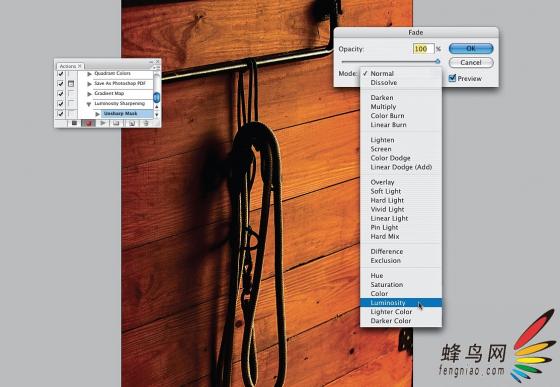The width and height of the screenshot is (560, 387).
Task: Choose Difference blend mode
Action: (401, 251)
